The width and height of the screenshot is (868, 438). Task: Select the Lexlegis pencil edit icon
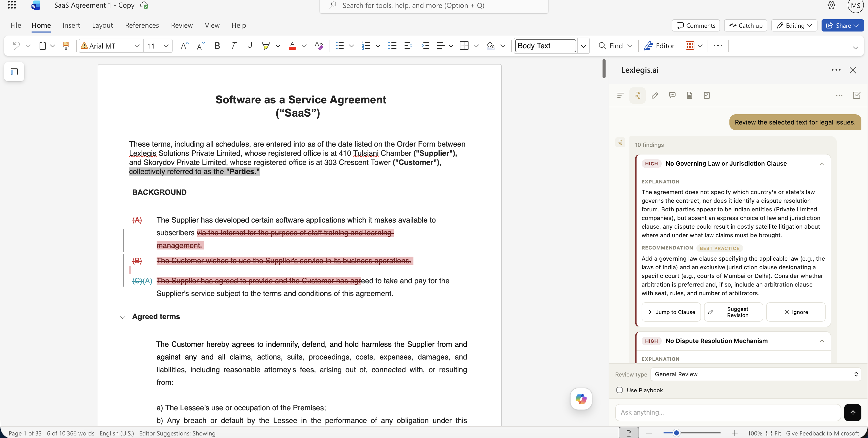(655, 96)
